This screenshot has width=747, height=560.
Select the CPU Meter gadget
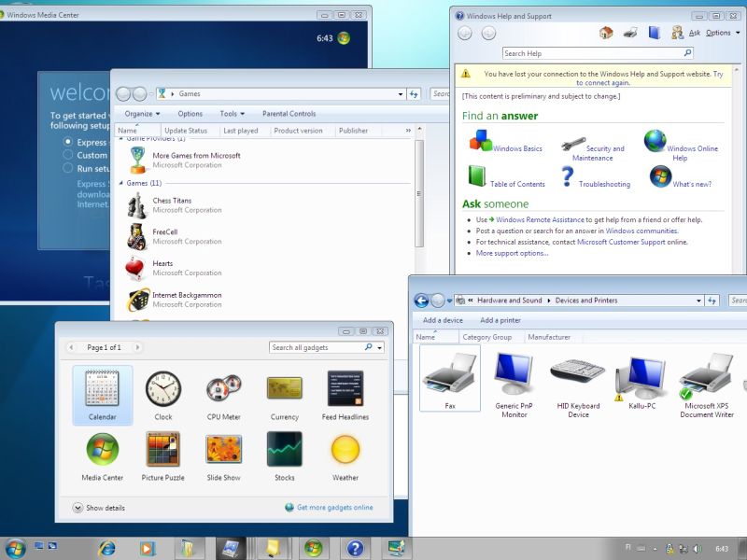pyautogui.click(x=224, y=388)
